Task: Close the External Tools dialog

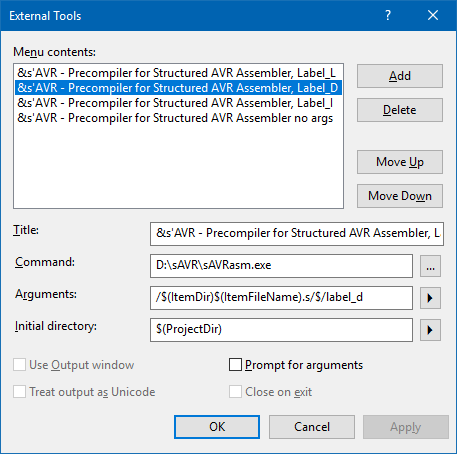Action: 433,15
